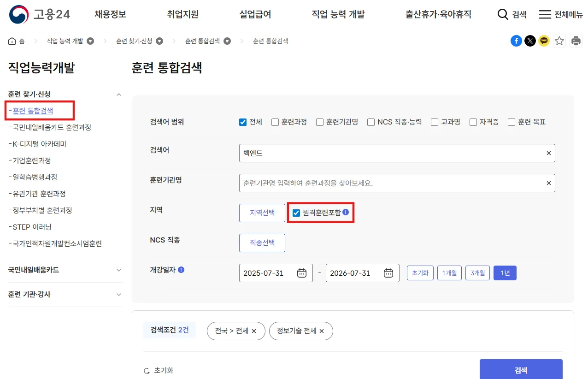The height and width of the screenshot is (379, 588).
Task: Share page via KakaoTalk icon
Action: pos(544,41)
